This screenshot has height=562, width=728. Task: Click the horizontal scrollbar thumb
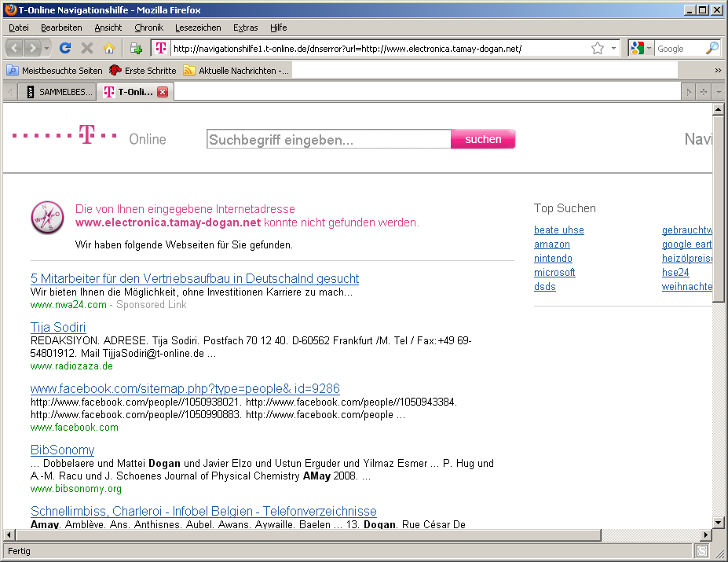pyautogui.click(x=309, y=535)
